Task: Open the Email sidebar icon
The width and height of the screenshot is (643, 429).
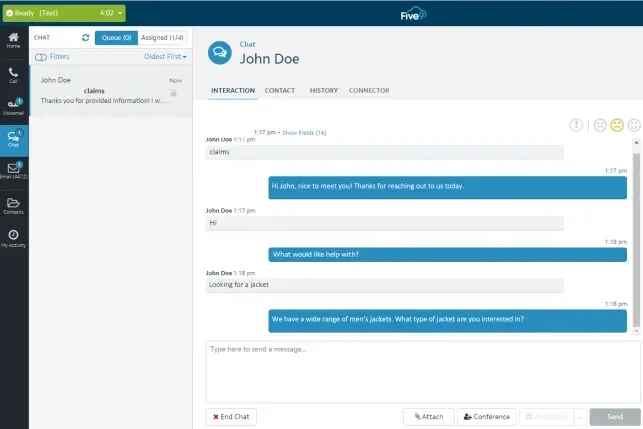Action: 13,171
